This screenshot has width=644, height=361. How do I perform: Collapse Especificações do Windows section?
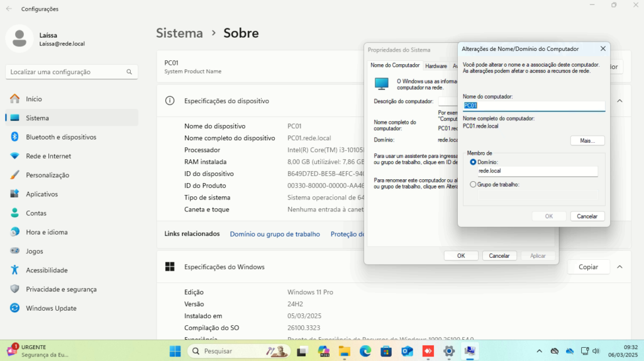click(x=619, y=267)
